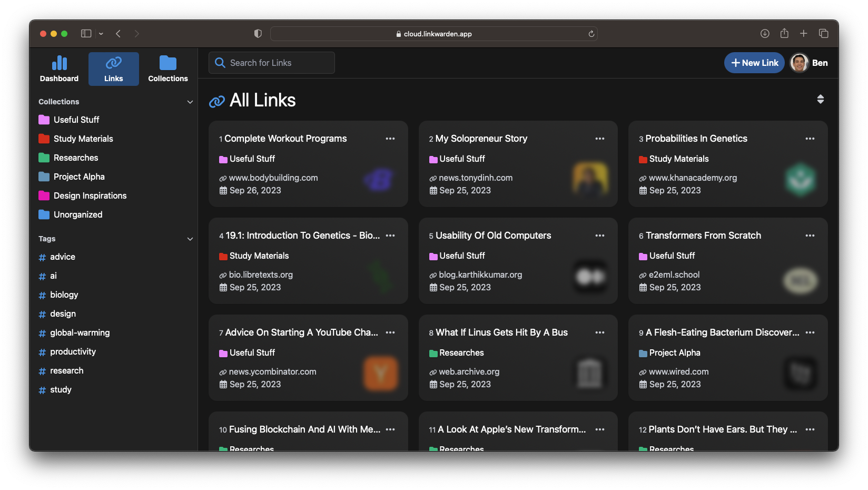
Task: Switch to the Links tab
Action: [113, 68]
